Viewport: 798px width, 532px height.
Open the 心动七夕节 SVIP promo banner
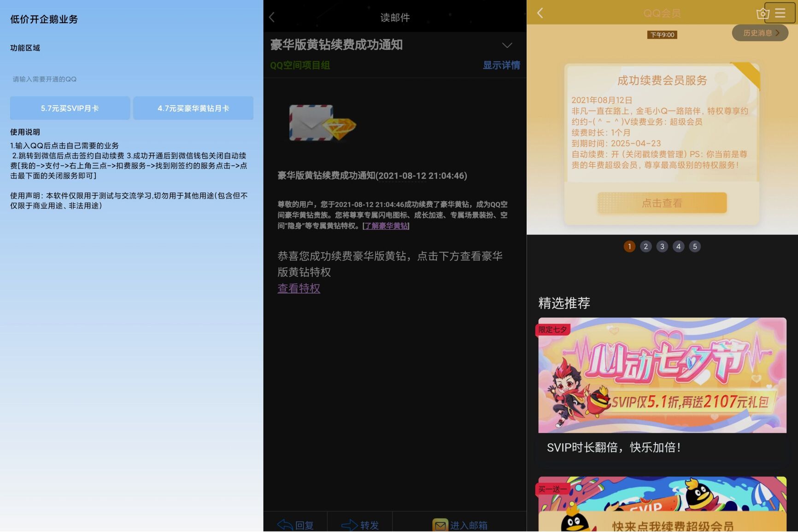(662, 375)
